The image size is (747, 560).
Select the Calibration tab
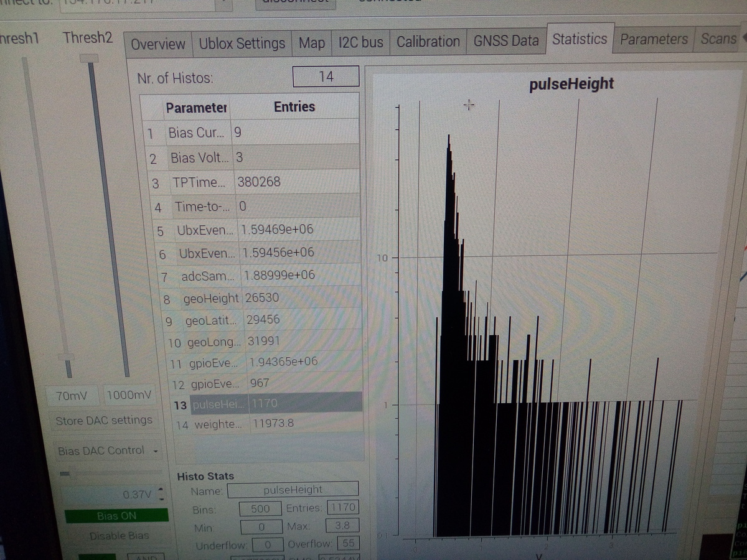coord(428,42)
